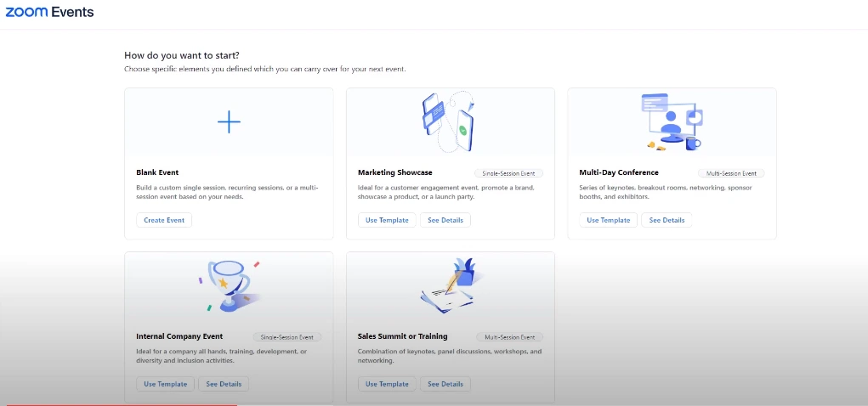Click the Multi-Session Event tag on Multi-Day Conference
This screenshot has width=868, height=406.
point(730,173)
